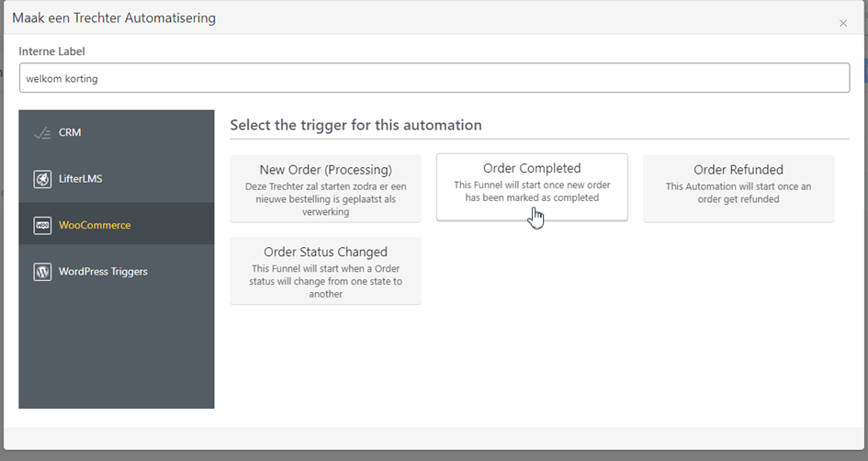Screen dimensions: 868x461
Task: Open the LifterLMS trigger category
Action: (80, 179)
